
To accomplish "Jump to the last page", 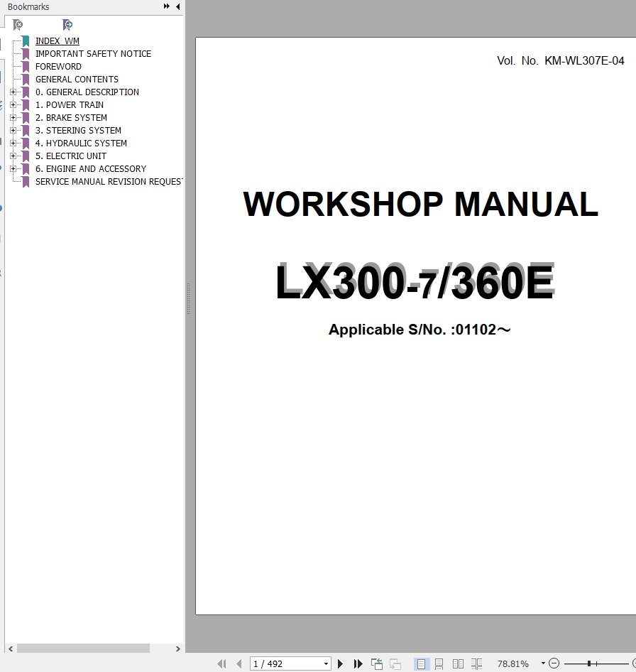I will coord(358,664).
